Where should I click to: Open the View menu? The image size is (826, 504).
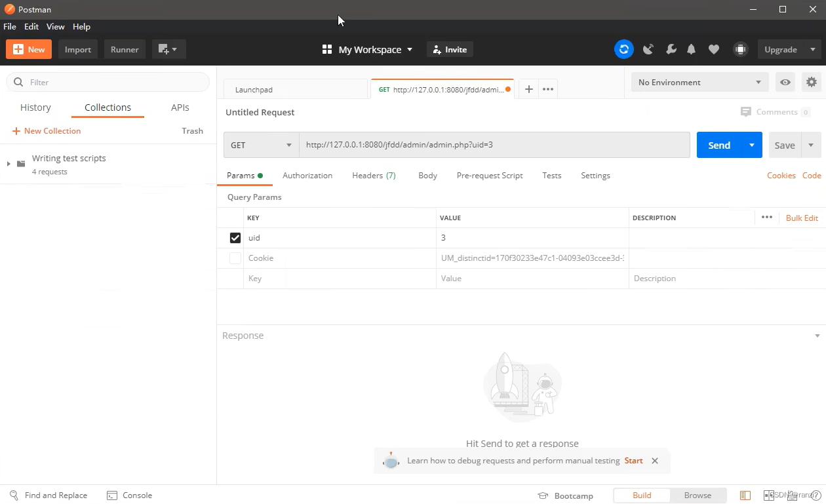56,27
